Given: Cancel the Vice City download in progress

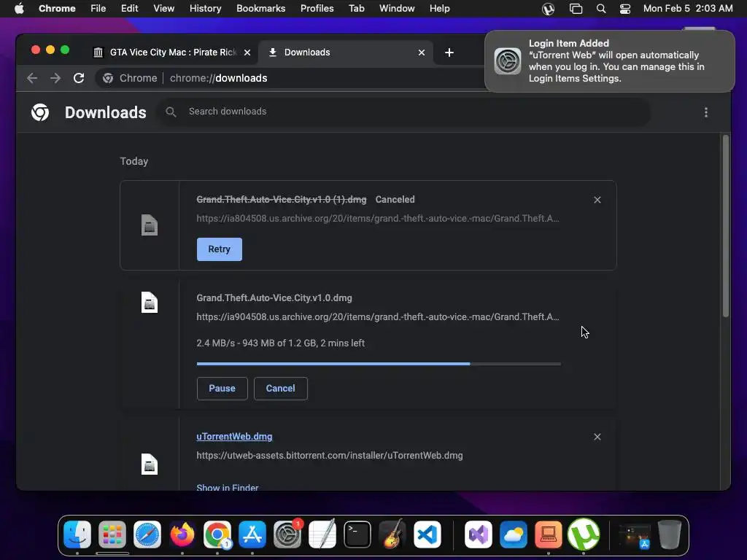Looking at the screenshot, I should 281,389.
